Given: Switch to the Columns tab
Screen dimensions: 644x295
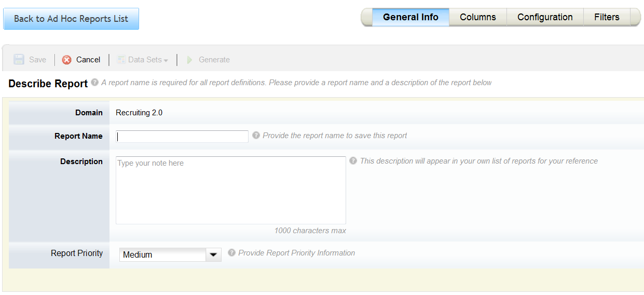Looking at the screenshot, I should pos(478,17).
